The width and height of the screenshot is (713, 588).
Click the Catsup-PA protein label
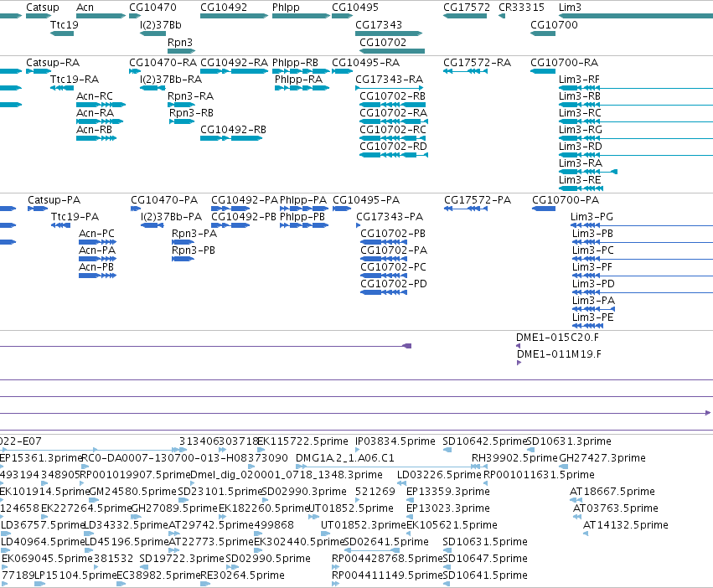tap(54, 200)
